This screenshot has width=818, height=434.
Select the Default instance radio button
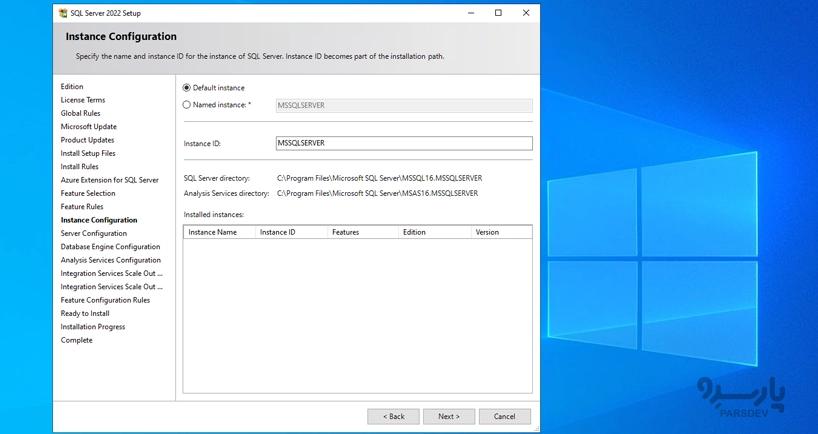pyautogui.click(x=187, y=88)
